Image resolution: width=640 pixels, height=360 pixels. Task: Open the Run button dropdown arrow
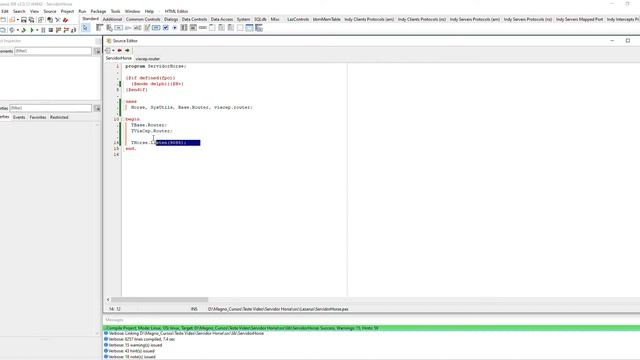pos(37,30)
